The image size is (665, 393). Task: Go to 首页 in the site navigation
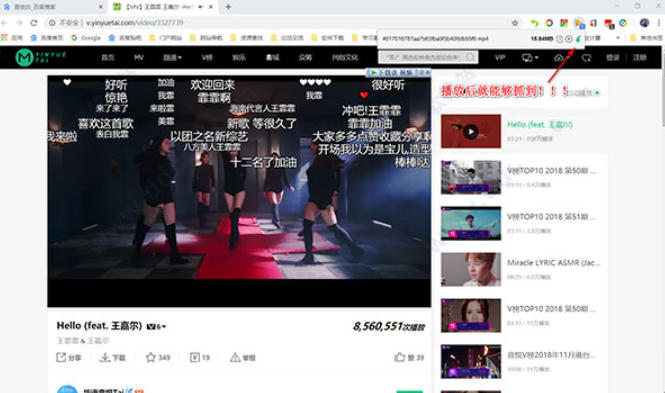tap(108, 57)
